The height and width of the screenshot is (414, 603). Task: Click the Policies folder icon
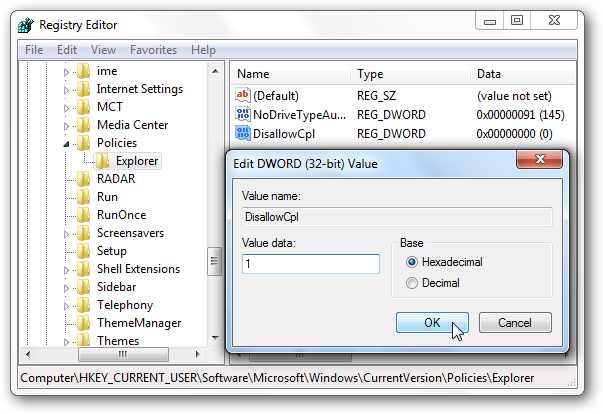(x=83, y=143)
